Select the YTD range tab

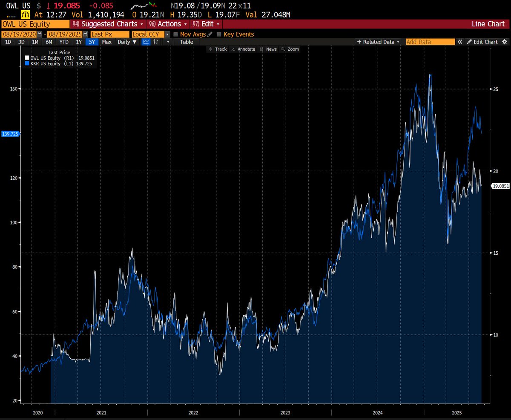[64, 42]
